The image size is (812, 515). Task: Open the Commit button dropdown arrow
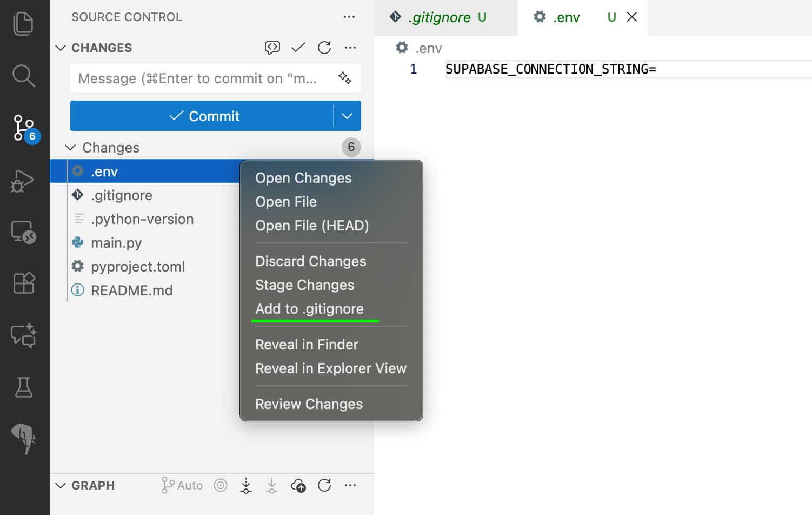pyautogui.click(x=347, y=116)
